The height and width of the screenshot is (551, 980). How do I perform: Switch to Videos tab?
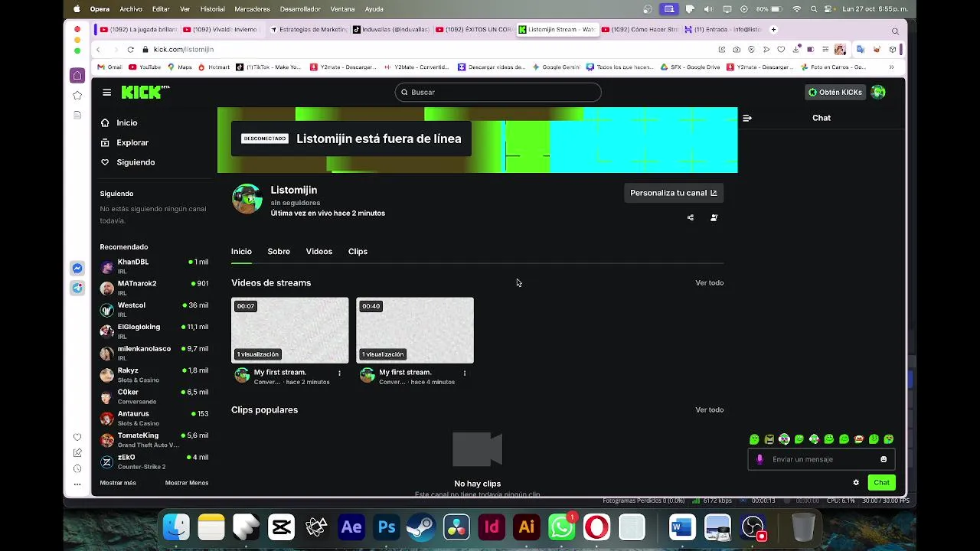tap(319, 251)
